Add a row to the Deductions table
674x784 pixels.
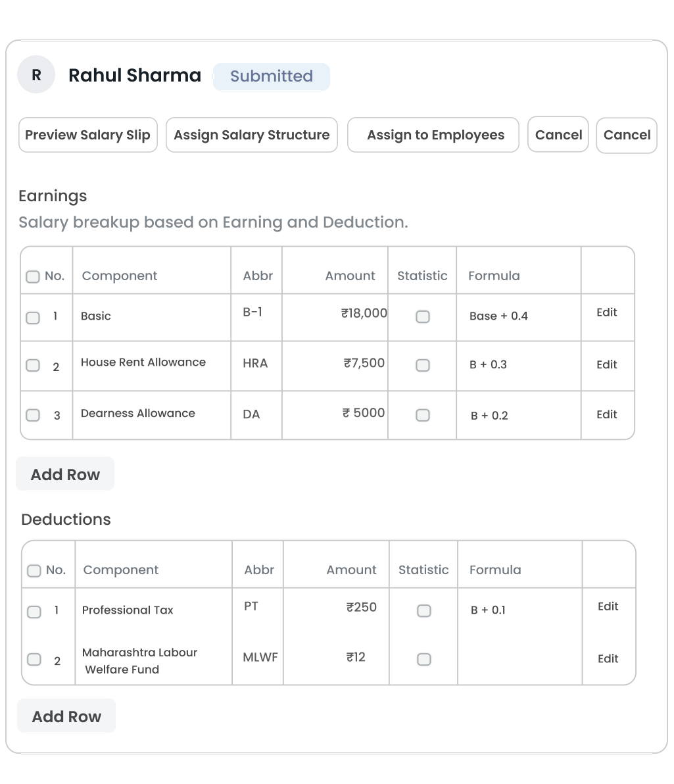tap(66, 716)
